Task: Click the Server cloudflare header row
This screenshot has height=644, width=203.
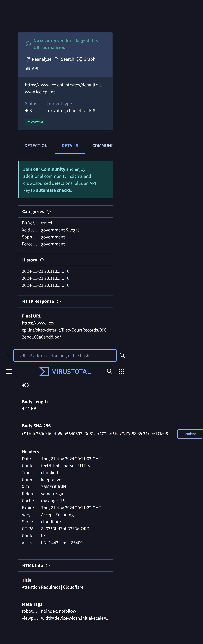Action: [41, 522]
